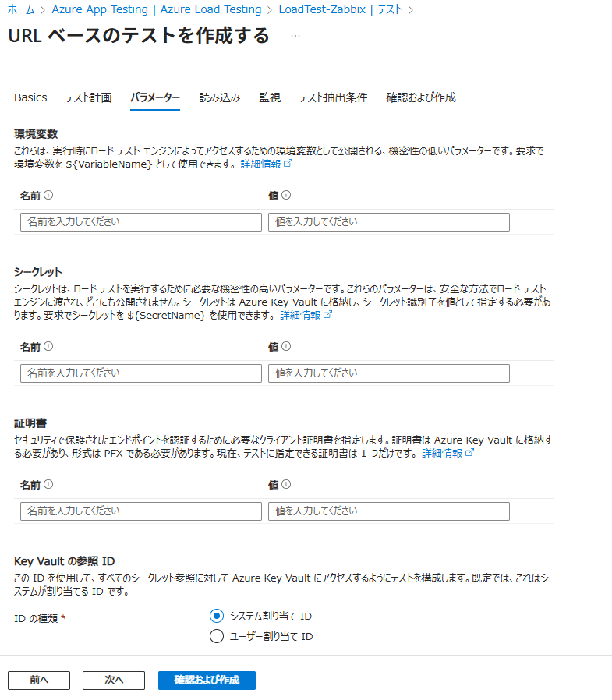This screenshot has height=700, width=612.
Task: Open the ellipsis menu beside the page title
Action: (x=295, y=36)
